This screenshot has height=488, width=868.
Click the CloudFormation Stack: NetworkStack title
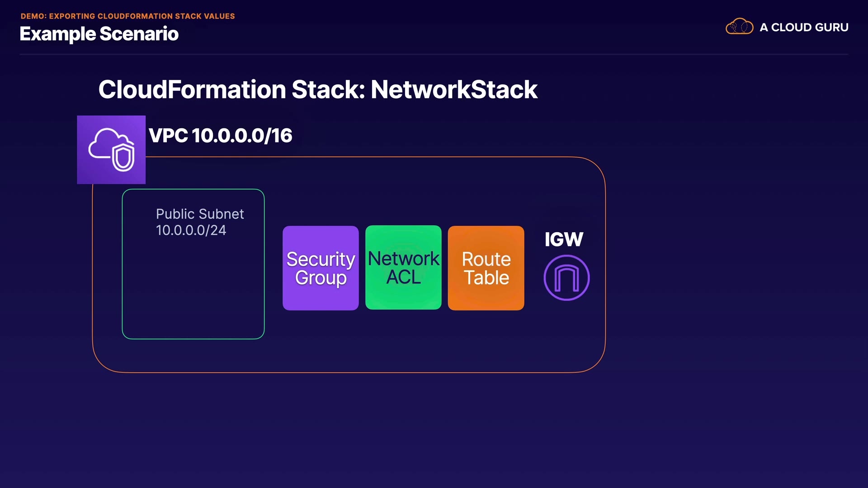pos(317,89)
